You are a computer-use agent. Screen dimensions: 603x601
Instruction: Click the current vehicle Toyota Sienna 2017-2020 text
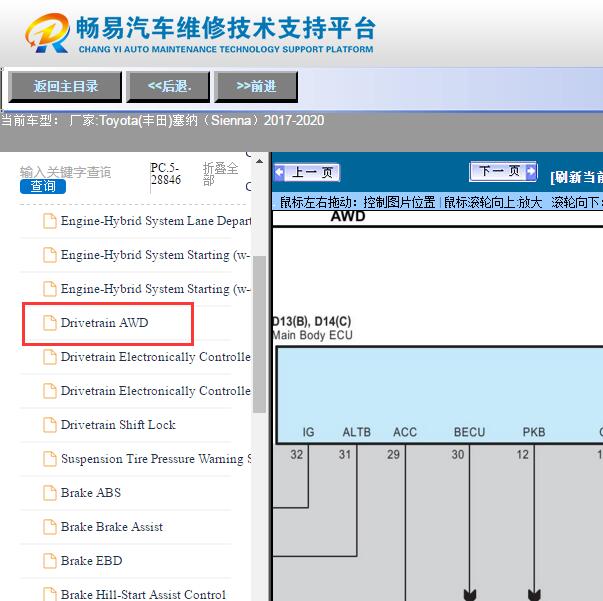click(162, 121)
